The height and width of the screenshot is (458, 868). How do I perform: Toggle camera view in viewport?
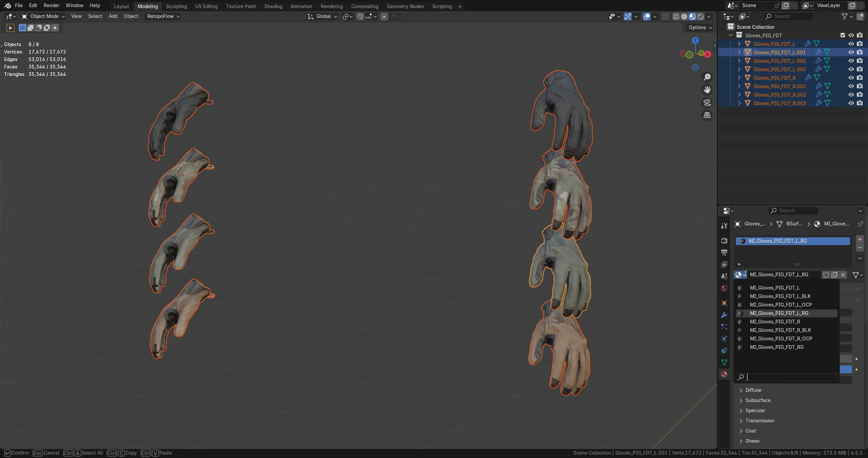point(707,103)
